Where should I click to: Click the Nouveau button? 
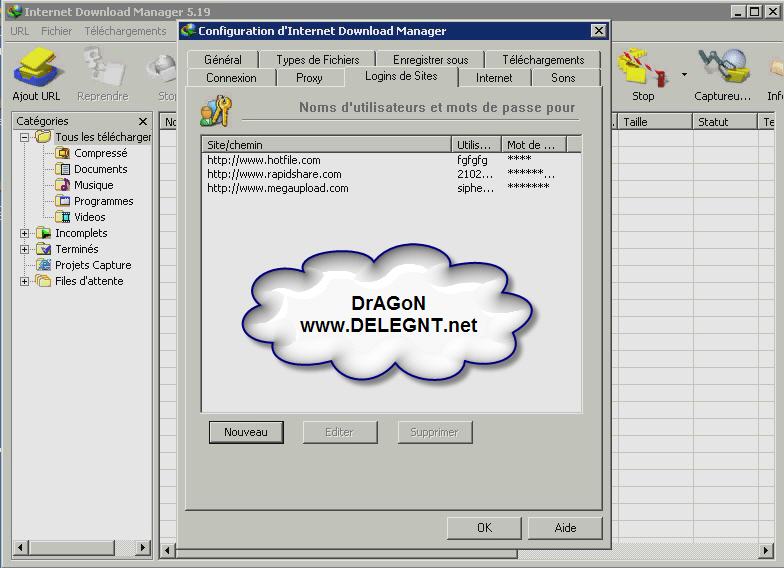pos(246,432)
